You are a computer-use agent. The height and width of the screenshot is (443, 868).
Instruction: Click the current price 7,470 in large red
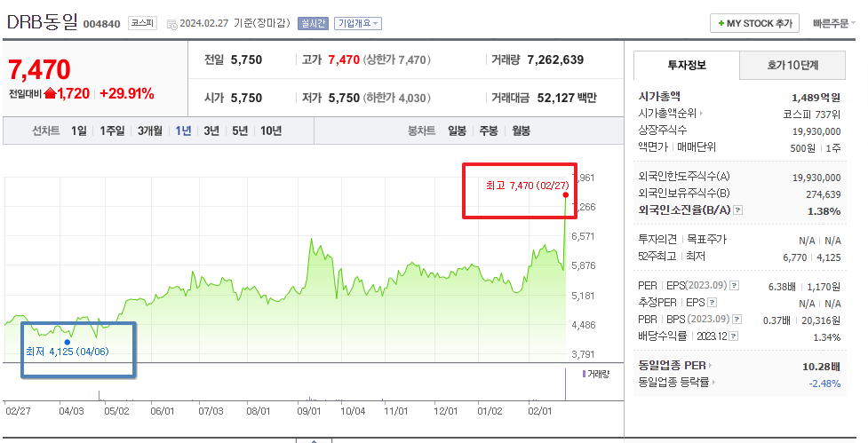(39, 69)
